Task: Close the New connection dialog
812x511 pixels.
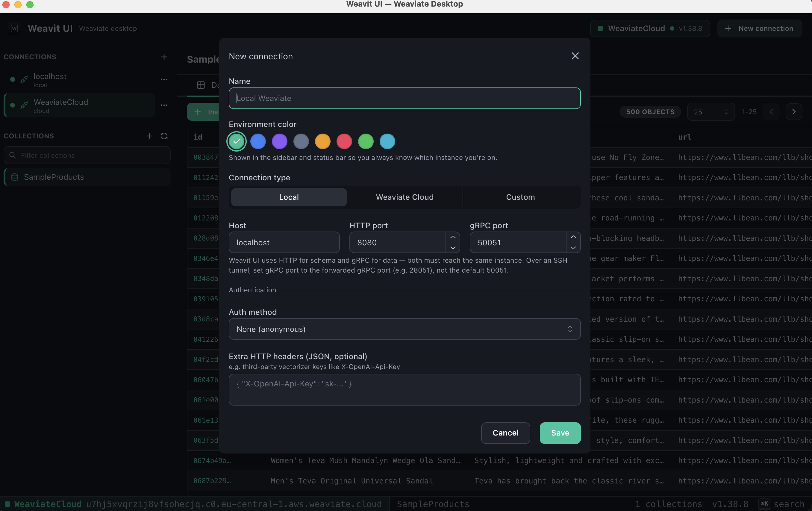Action: point(575,56)
